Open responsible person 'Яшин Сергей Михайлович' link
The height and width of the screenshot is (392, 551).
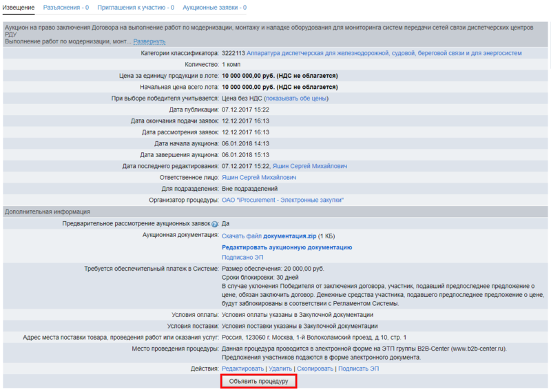tap(259, 177)
